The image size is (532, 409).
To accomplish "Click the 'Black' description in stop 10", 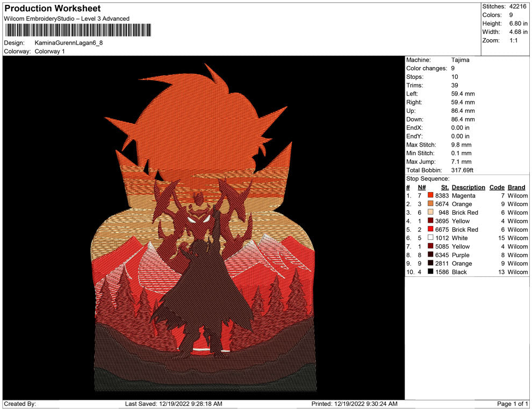I will [x=459, y=272].
